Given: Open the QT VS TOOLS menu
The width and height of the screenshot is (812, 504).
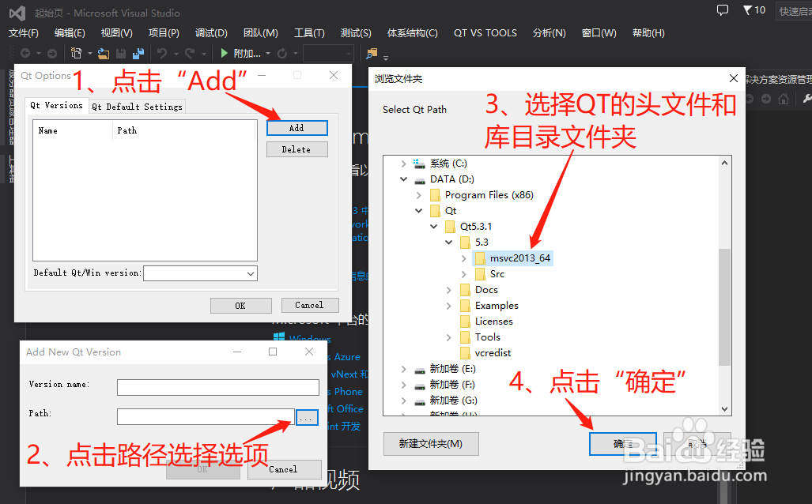Looking at the screenshot, I should pos(485,32).
